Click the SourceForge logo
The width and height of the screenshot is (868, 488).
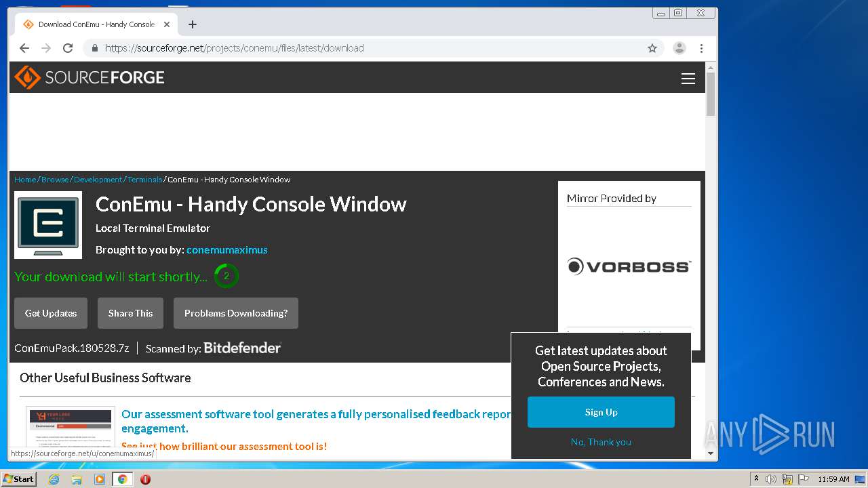click(90, 77)
